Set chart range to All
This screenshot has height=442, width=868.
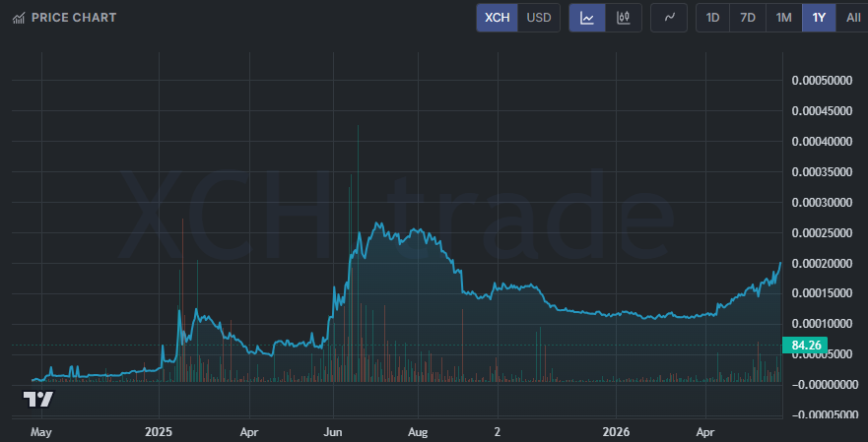tap(853, 18)
